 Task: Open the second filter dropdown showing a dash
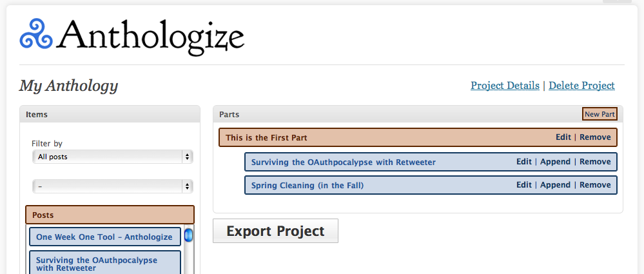[113, 186]
